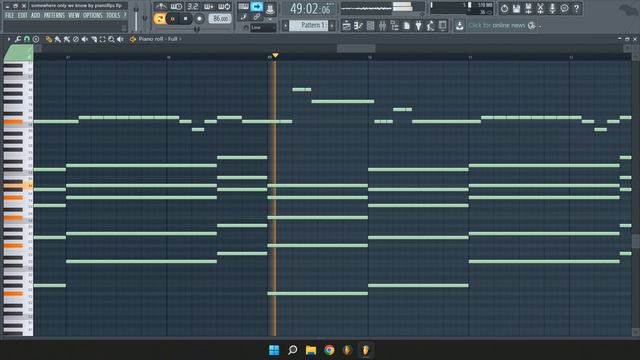Viewport: 640px width, 360px height.
Task: Toggle typing keyboard to piano
Action: tap(243, 7)
